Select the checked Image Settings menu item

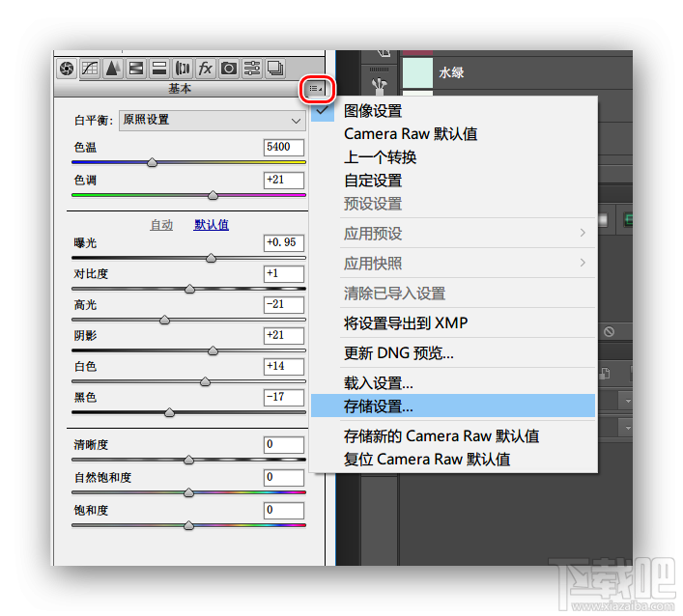point(453,111)
